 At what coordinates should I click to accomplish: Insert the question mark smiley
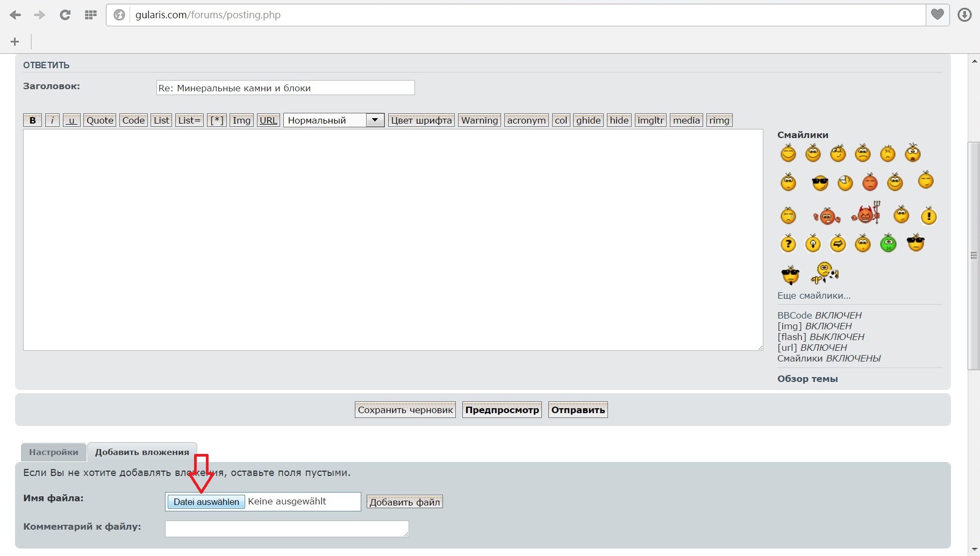point(788,244)
